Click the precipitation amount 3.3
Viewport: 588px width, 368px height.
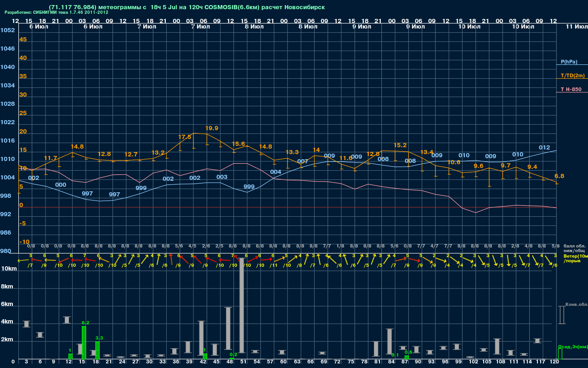99,338
